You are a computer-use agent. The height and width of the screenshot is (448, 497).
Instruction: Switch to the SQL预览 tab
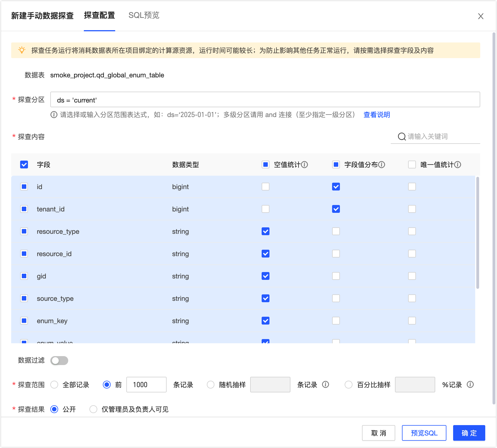(144, 15)
